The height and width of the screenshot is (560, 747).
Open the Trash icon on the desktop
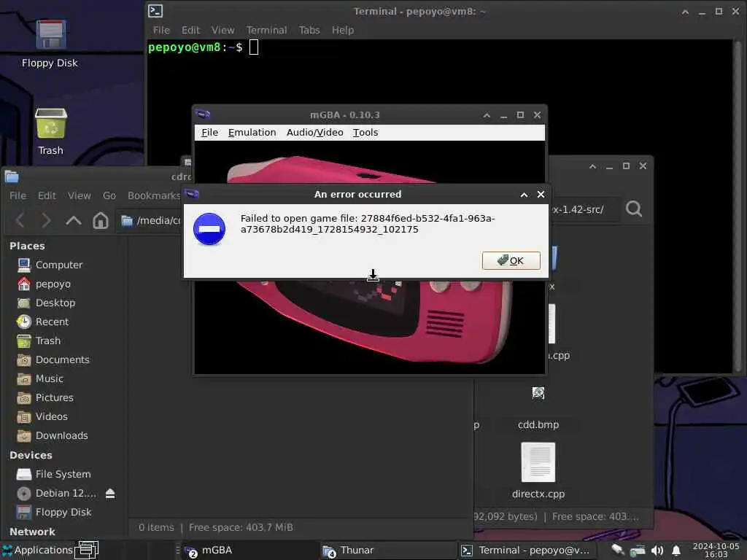click(x=50, y=131)
